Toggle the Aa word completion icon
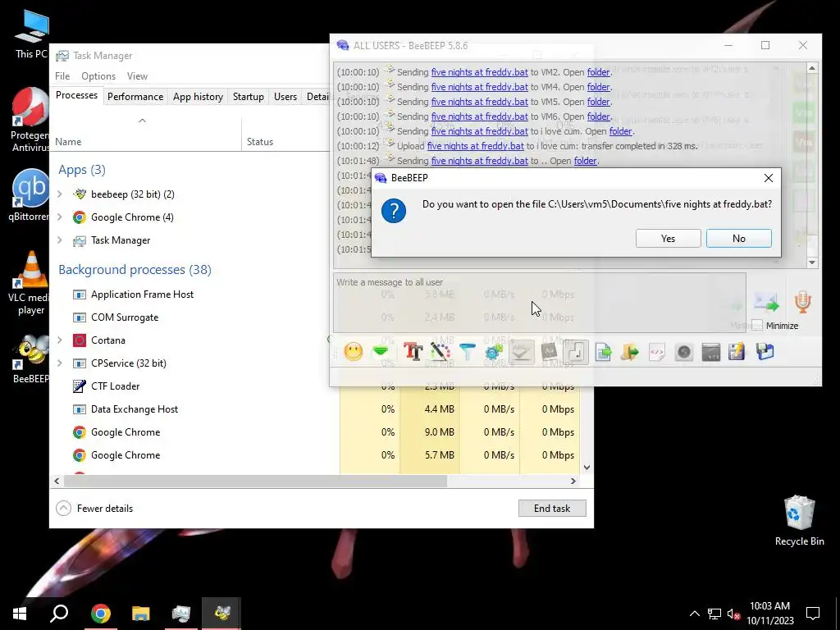Viewport: 840px width, 630px height. coord(549,351)
